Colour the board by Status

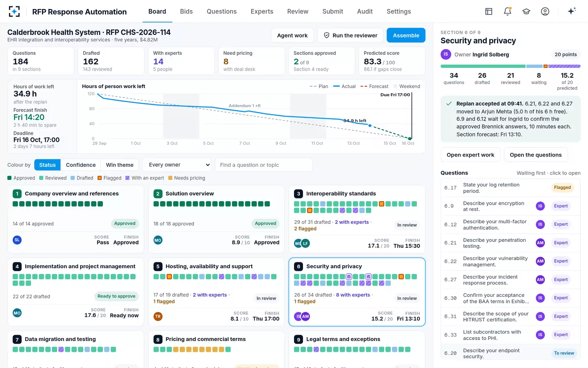point(47,165)
